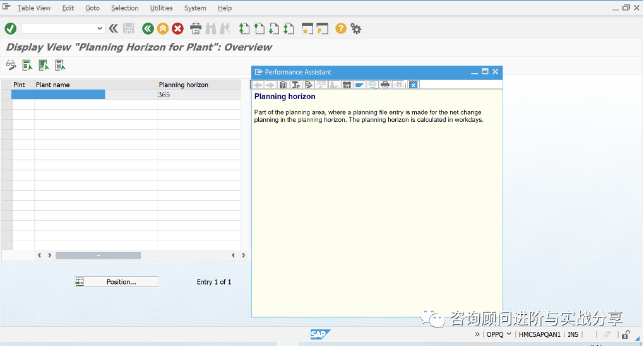The image size is (644, 347).
Task: Go to First Page icon
Action: tap(244, 29)
